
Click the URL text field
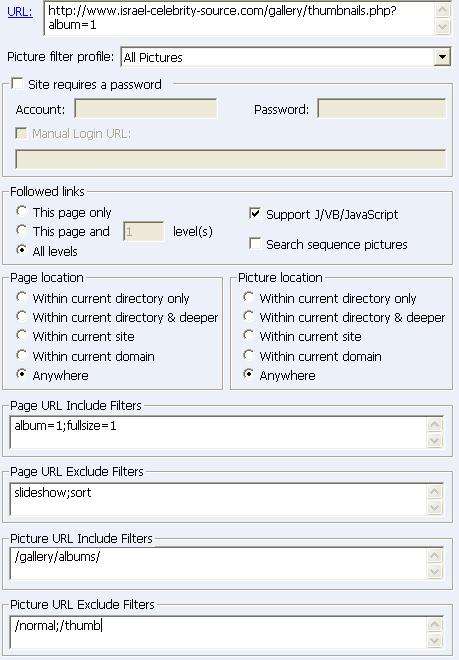pos(240,18)
